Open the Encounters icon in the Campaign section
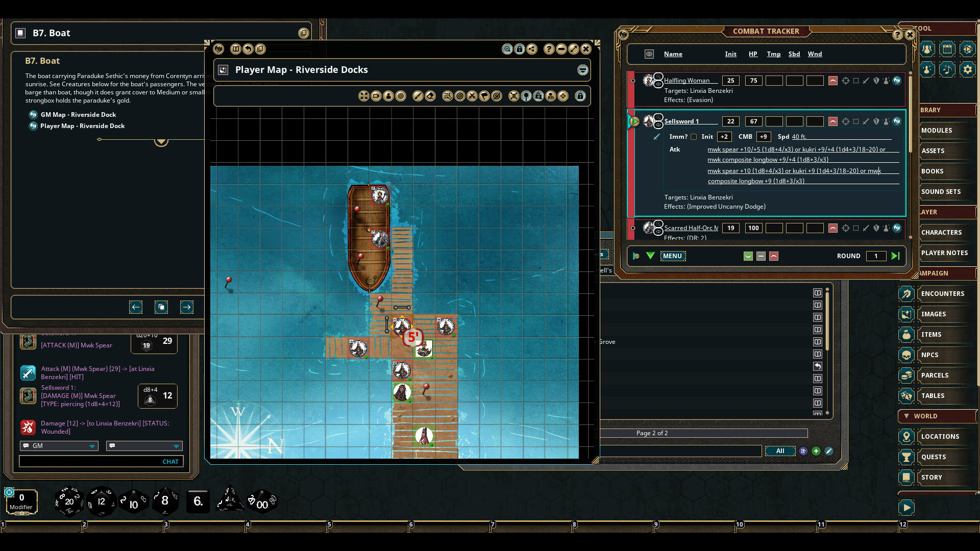 [906, 294]
